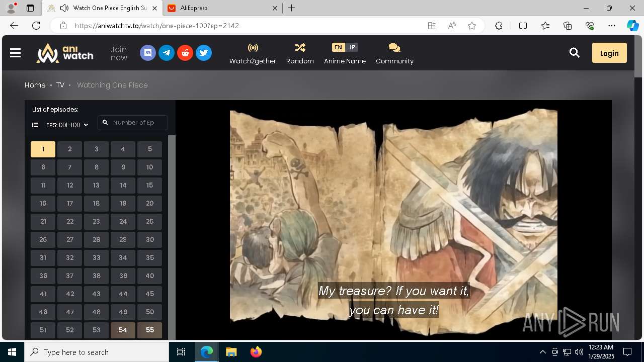Log in with the Login button
The width and height of the screenshot is (644, 362).
(x=609, y=53)
